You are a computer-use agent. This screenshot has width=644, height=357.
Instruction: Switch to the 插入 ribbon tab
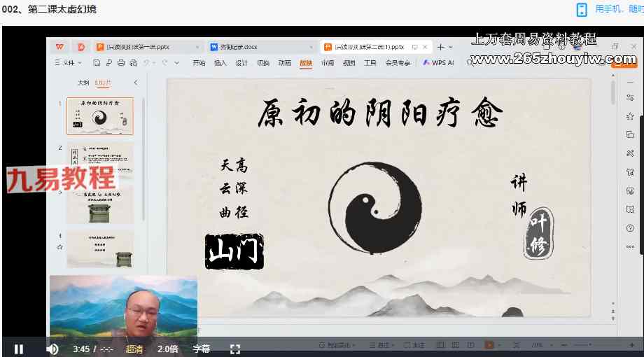[x=220, y=62]
